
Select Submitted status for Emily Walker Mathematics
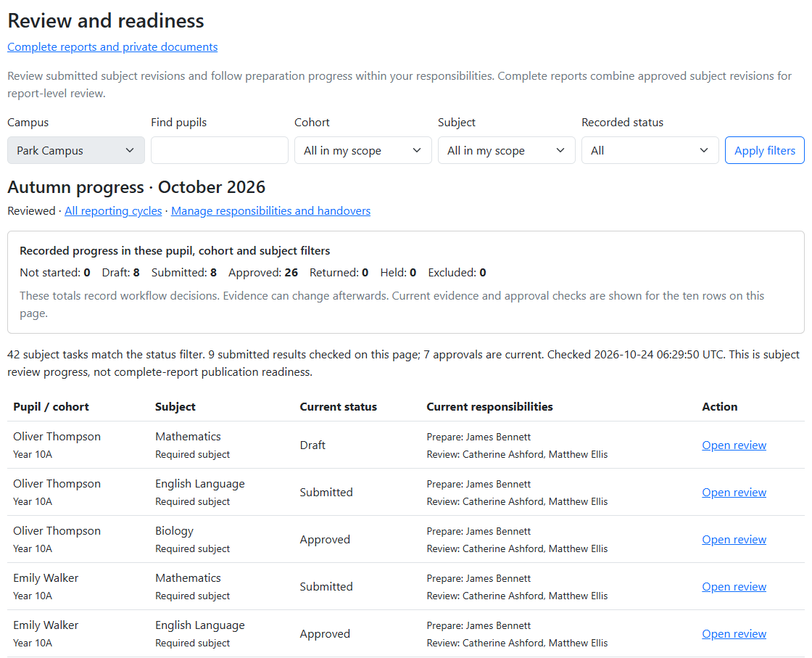326,586
